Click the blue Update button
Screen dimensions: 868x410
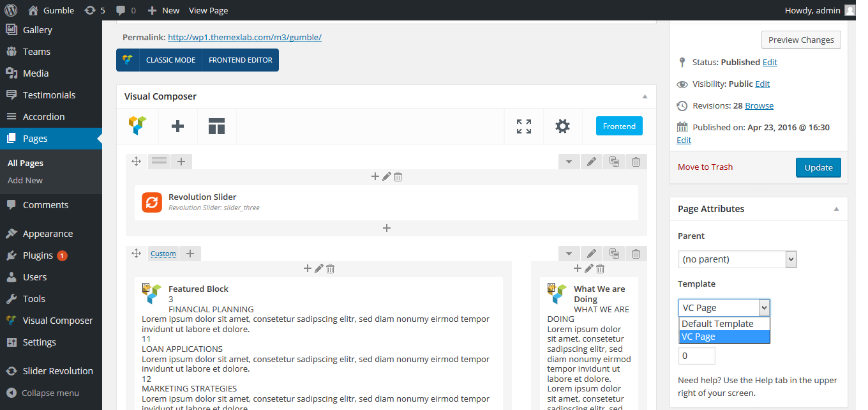[x=818, y=167]
